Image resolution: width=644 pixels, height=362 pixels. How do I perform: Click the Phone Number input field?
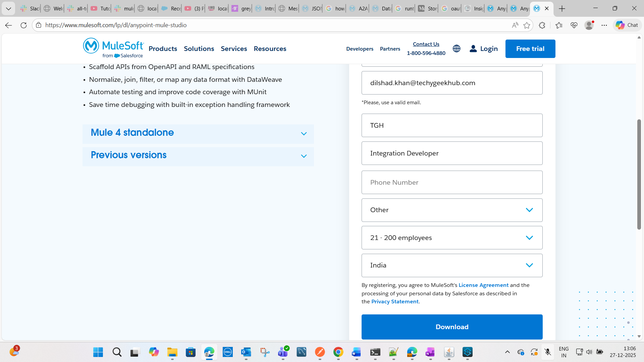point(452,182)
